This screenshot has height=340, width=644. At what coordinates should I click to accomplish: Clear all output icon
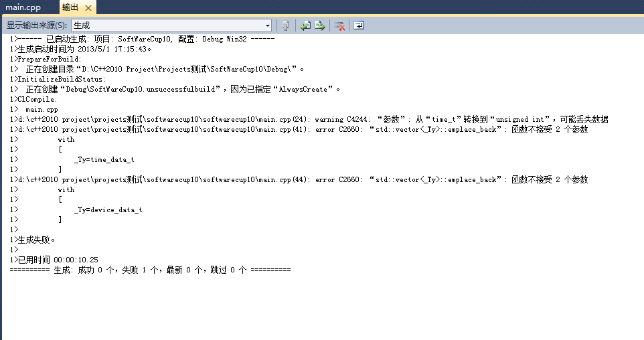pos(339,25)
